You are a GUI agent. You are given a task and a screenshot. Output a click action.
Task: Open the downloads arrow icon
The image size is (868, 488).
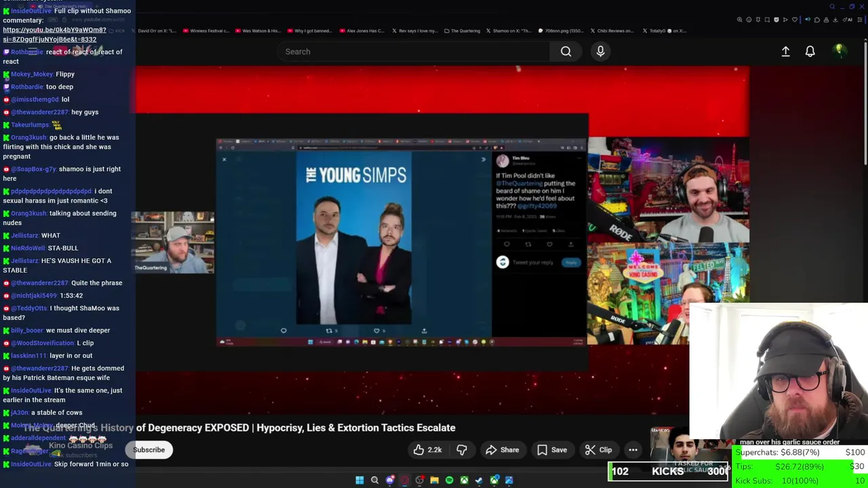[835, 20]
